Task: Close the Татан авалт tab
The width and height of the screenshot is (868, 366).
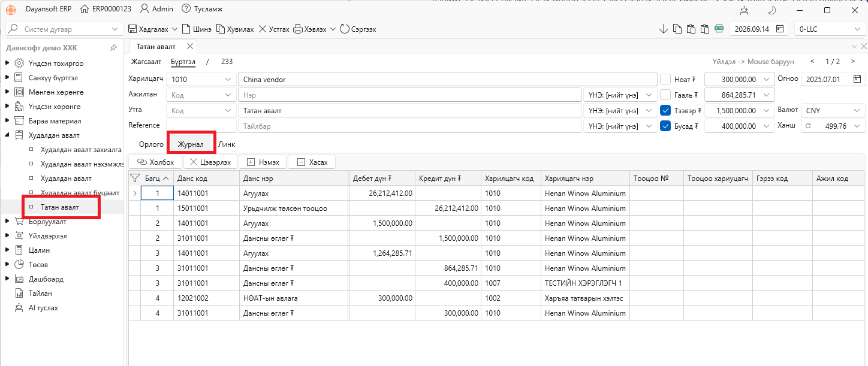Action: (x=190, y=46)
